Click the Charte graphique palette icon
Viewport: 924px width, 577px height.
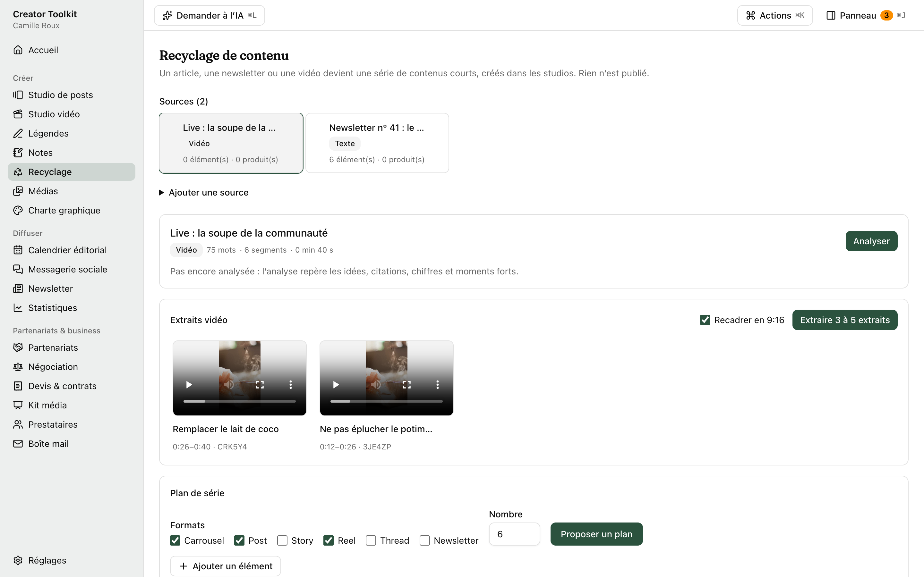[18, 210]
